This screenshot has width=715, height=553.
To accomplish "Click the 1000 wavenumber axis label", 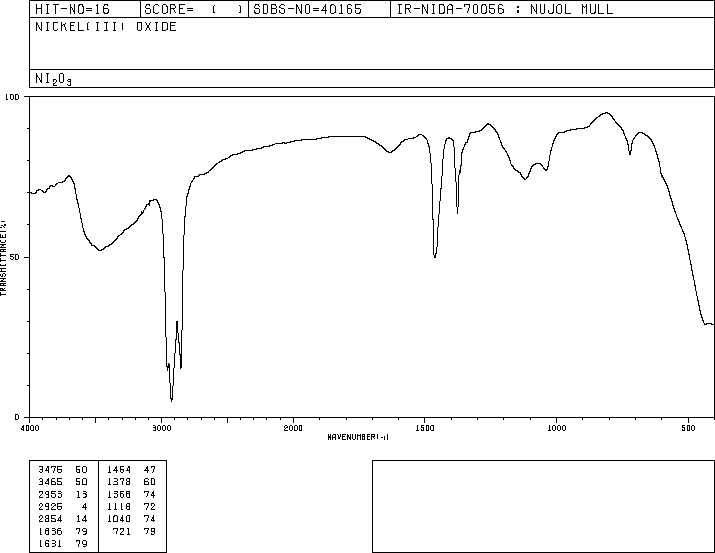I will tap(556, 428).
